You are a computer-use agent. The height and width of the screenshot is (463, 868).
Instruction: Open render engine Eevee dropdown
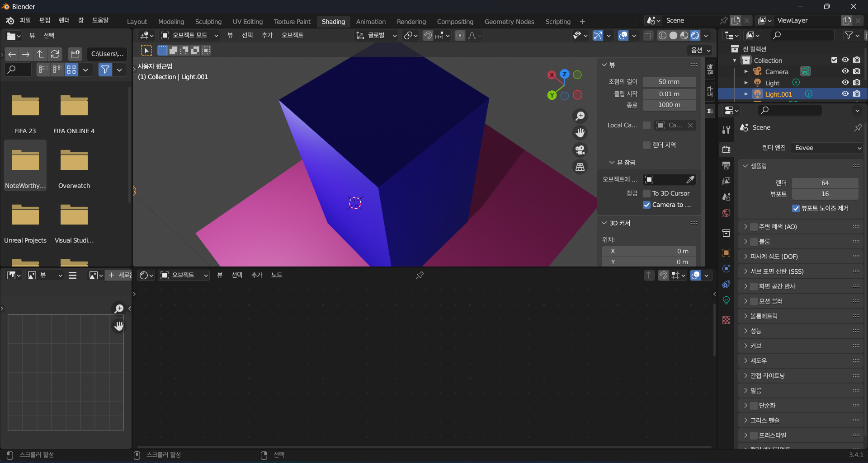(827, 148)
